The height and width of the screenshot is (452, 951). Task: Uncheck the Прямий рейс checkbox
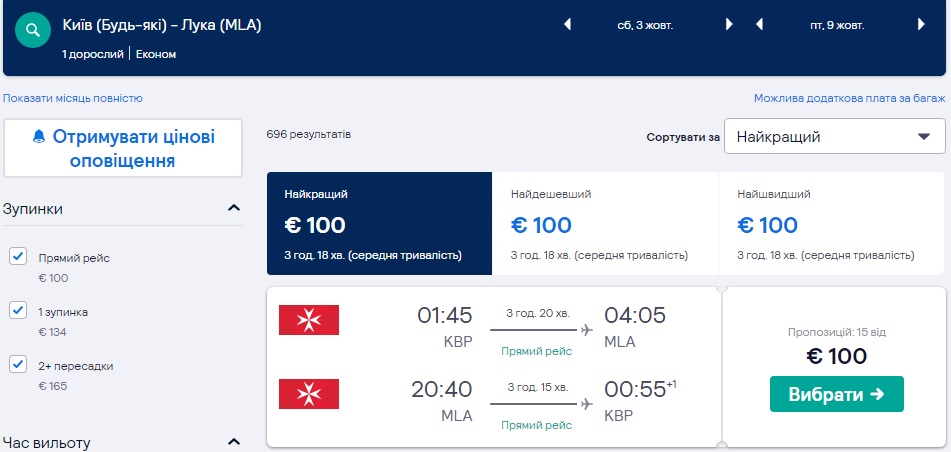pos(17,257)
